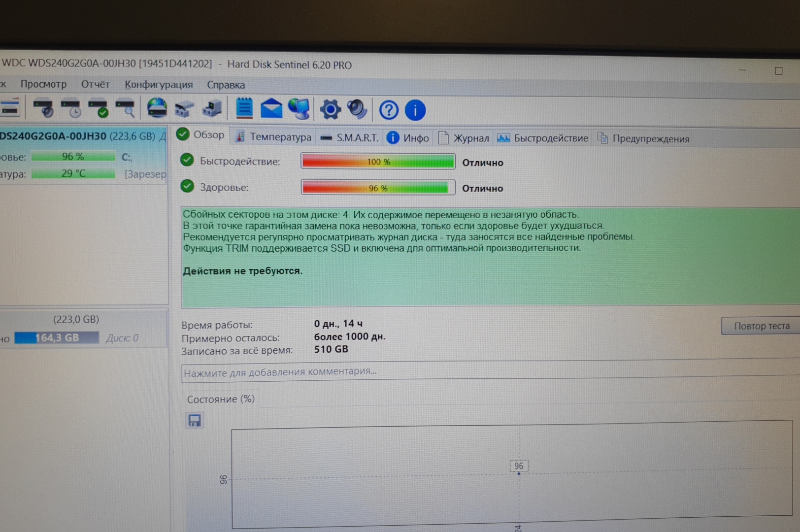
Task: Open the disk surface test magnifier icon
Action: pyautogui.click(x=126, y=108)
